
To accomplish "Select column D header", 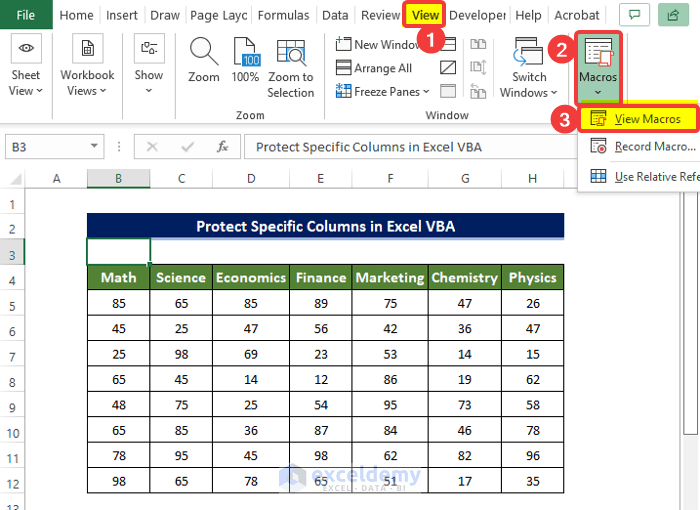I will pyautogui.click(x=251, y=179).
